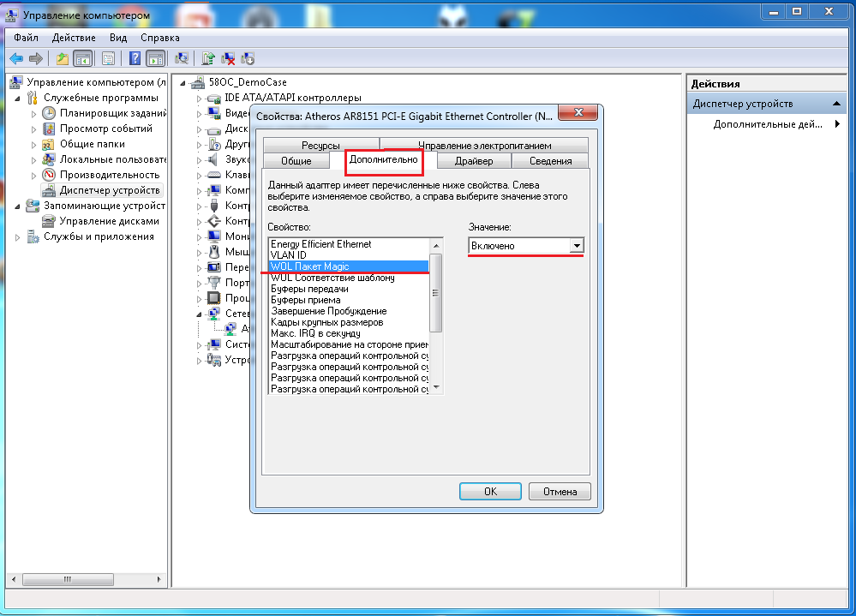Expand the Производительность node

click(x=34, y=175)
